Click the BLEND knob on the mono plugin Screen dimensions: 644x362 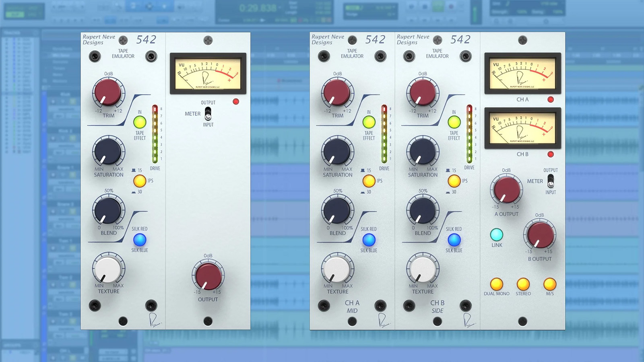pos(108,210)
